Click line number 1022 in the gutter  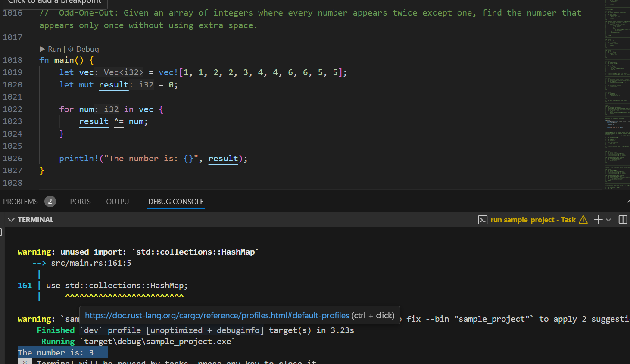tap(12, 109)
